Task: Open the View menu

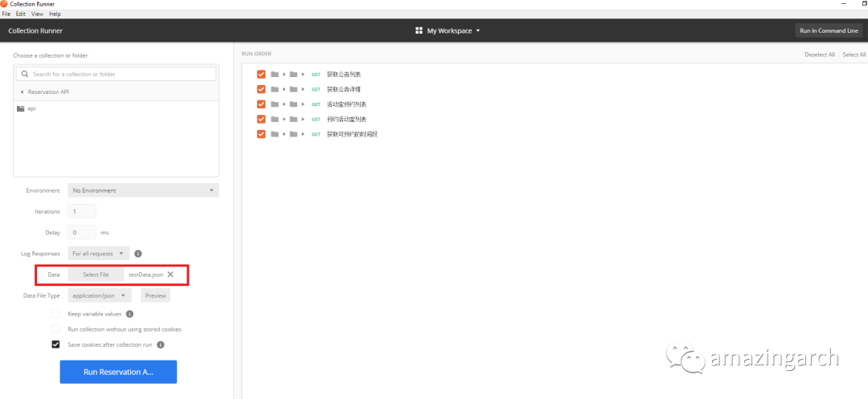Action: coord(37,14)
